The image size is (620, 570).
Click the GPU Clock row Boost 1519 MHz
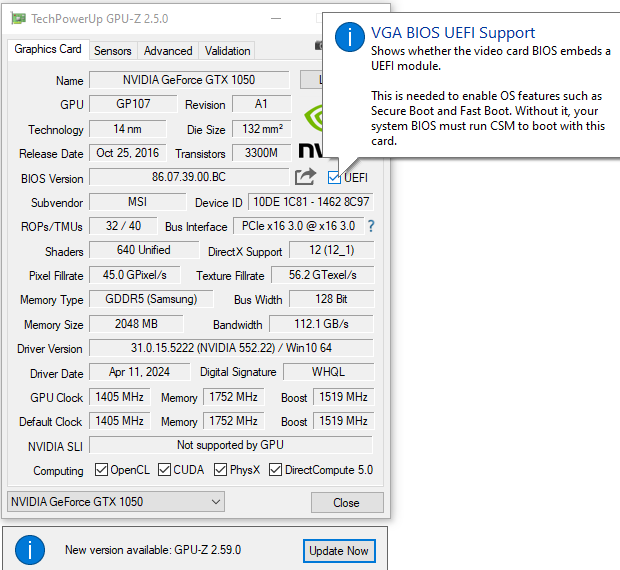tap(343, 397)
